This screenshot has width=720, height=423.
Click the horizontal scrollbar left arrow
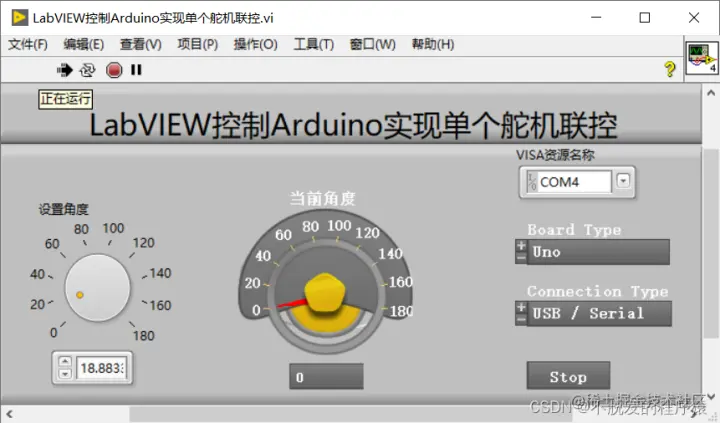tap(9, 414)
